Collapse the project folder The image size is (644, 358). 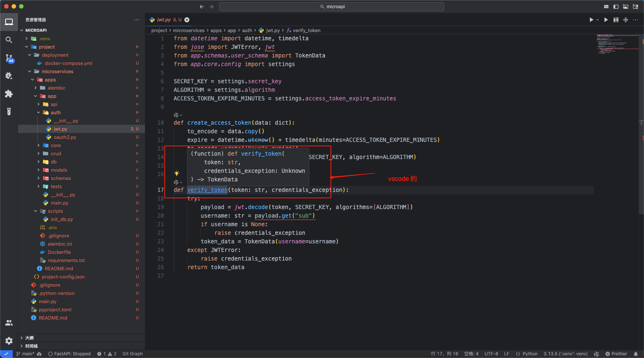pos(27,47)
